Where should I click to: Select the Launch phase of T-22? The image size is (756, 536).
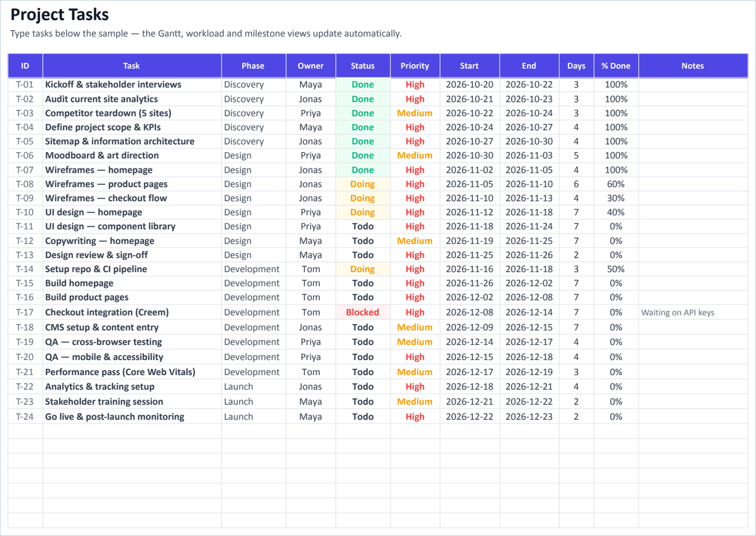pos(253,386)
